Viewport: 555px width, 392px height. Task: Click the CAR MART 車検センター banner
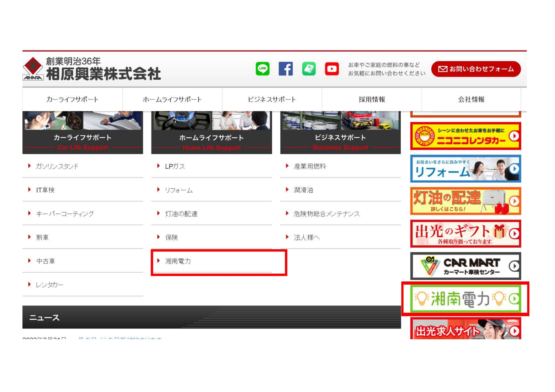coord(466,266)
